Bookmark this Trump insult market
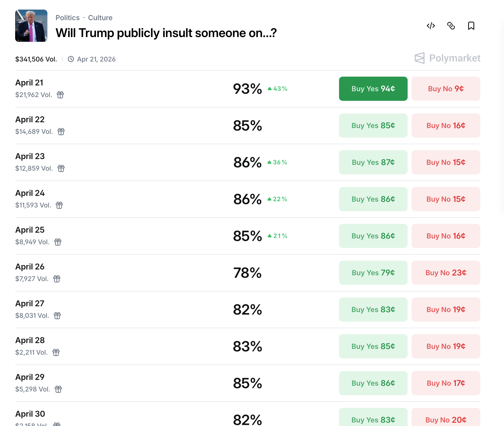Viewport: 504px width, 426px height. click(471, 26)
